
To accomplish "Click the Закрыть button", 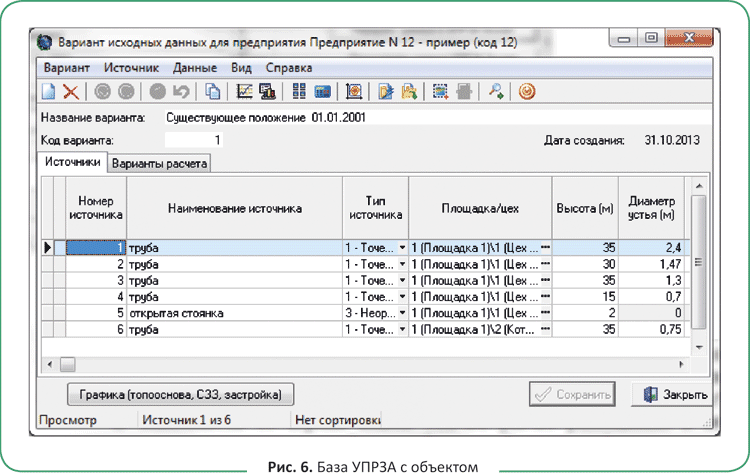I will 672,395.
